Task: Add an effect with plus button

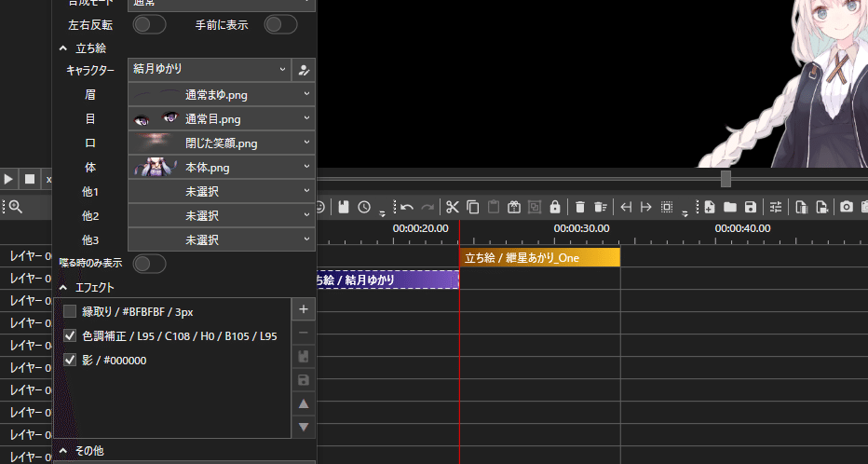Action: click(304, 309)
